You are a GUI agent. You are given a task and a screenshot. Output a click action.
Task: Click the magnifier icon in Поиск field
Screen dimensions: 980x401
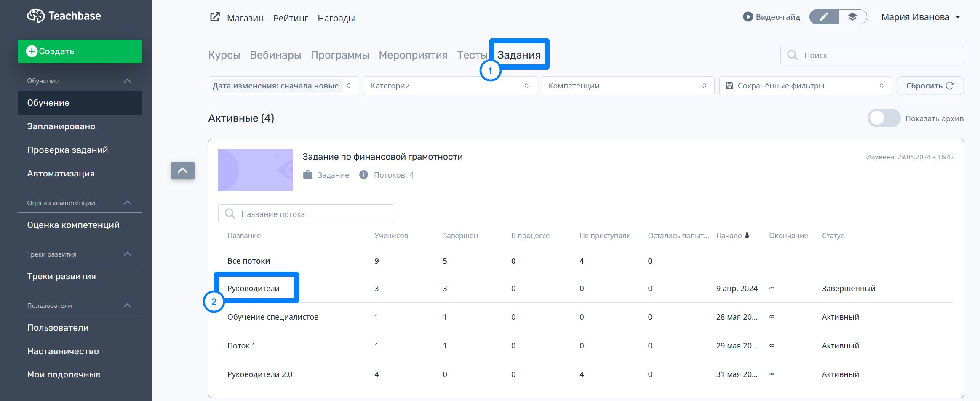[x=792, y=55]
